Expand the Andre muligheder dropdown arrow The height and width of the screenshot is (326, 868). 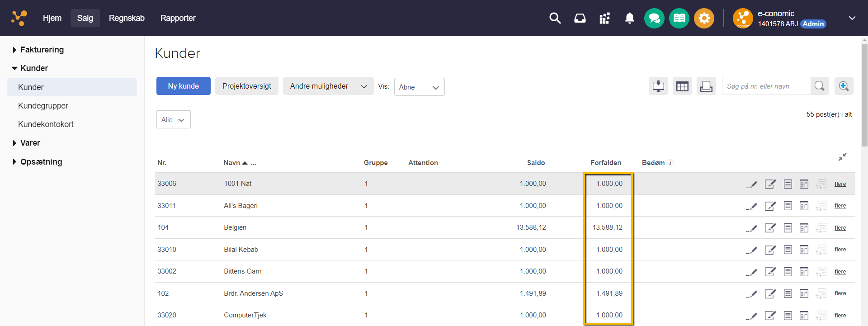[364, 86]
